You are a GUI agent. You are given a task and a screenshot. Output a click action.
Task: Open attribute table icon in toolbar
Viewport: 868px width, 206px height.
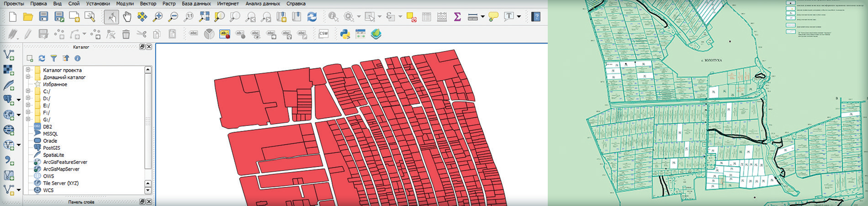pos(426,17)
